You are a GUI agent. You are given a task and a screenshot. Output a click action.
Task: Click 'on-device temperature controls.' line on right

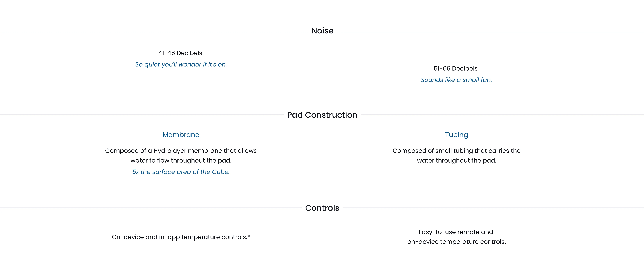coord(457,242)
